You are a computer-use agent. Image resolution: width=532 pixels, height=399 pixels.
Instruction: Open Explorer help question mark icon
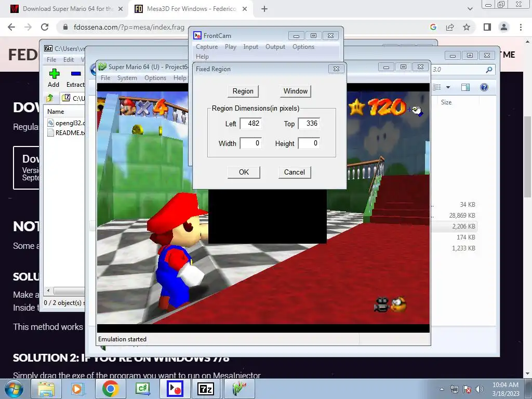tap(484, 87)
